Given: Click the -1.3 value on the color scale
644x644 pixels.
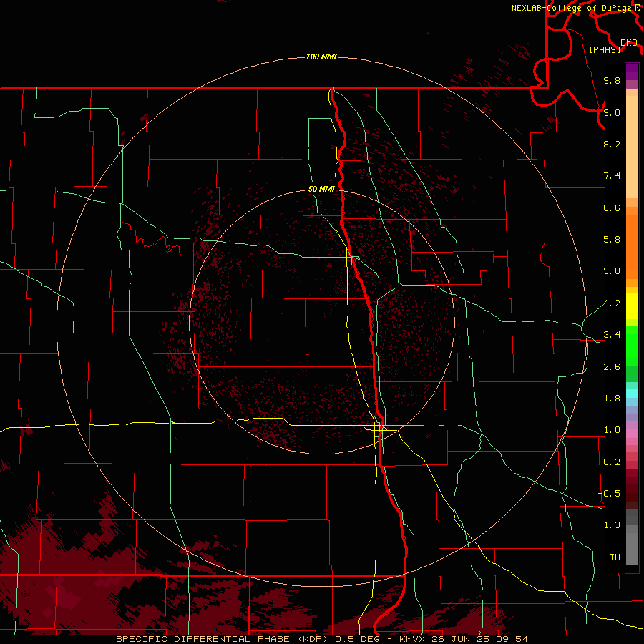Looking at the screenshot, I should [609, 525].
